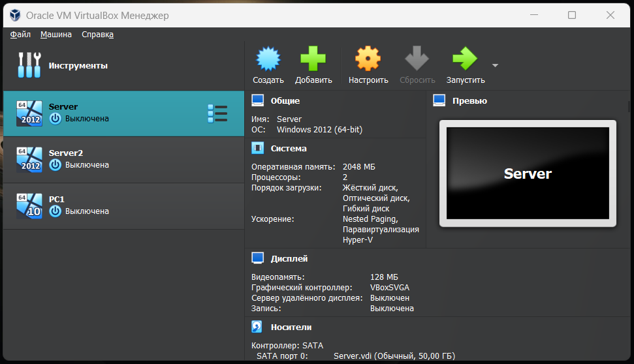Open the Файл menu
Viewport: 634px width, 364px height.
[x=20, y=35]
